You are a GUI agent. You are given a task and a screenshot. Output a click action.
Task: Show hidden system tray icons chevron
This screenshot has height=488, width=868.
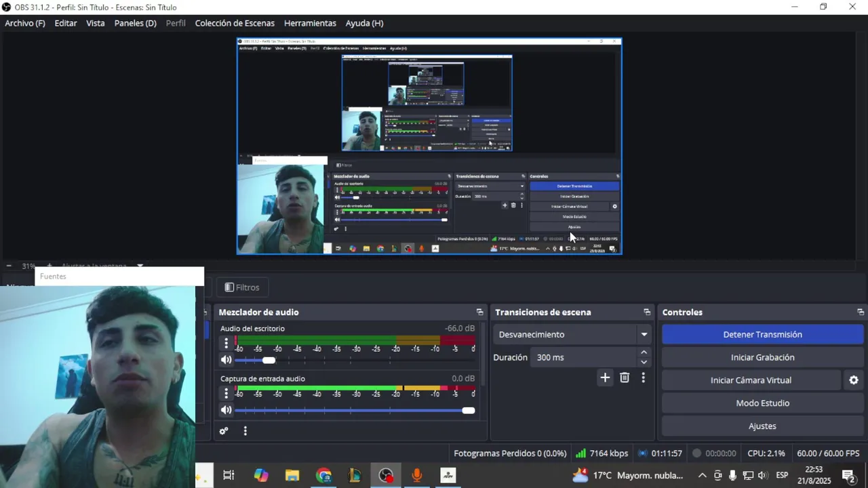(x=702, y=476)
